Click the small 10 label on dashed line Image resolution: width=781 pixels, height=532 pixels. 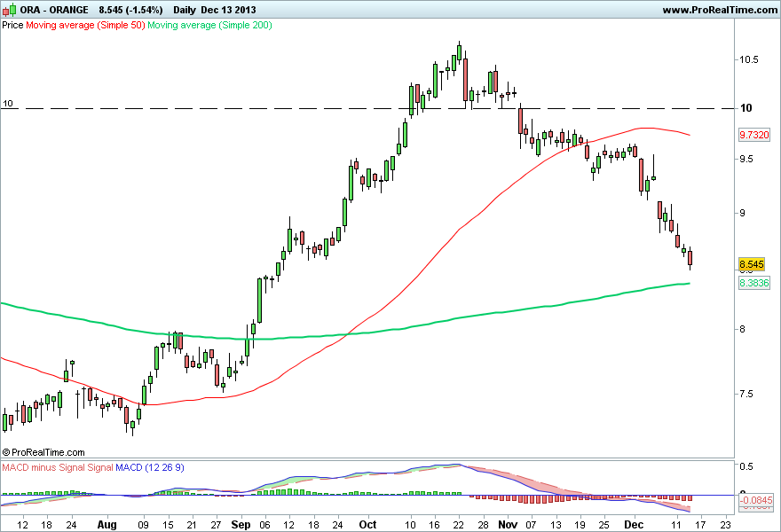click(7, 104)
